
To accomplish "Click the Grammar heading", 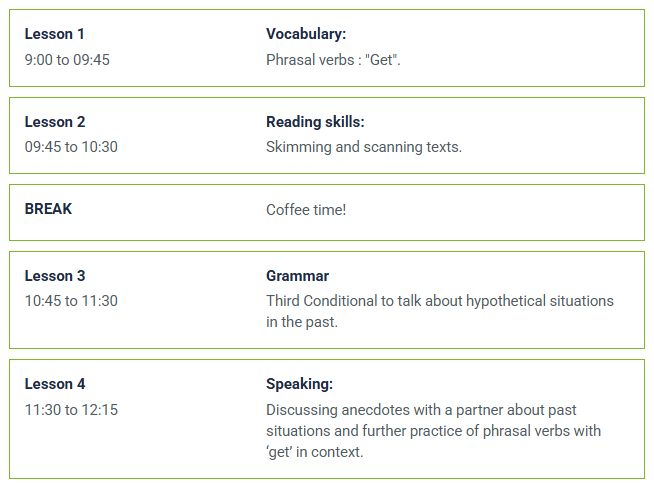I will tap(297, 276).
